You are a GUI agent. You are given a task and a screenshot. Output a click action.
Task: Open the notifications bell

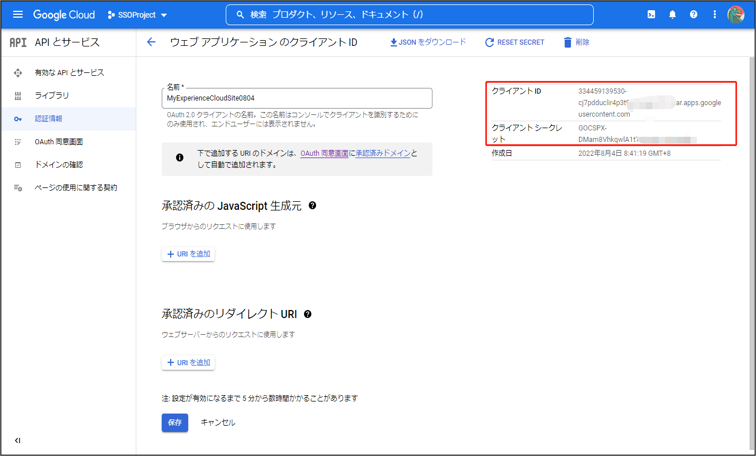[x=672, y=15]
